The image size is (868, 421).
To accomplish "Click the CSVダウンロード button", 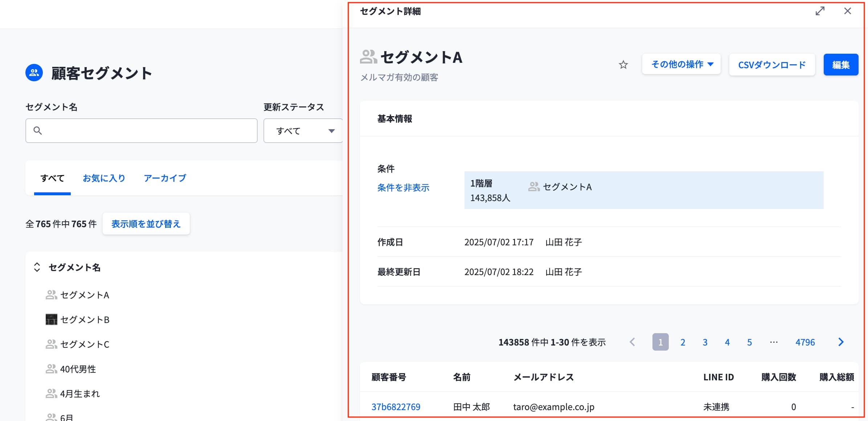I will pos(772,65).
